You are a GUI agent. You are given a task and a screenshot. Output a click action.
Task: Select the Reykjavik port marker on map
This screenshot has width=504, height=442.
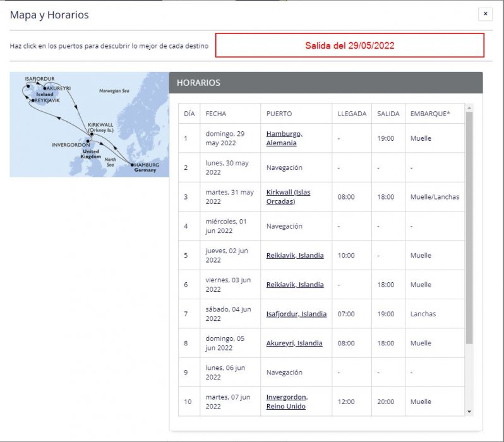click(33, 100)
